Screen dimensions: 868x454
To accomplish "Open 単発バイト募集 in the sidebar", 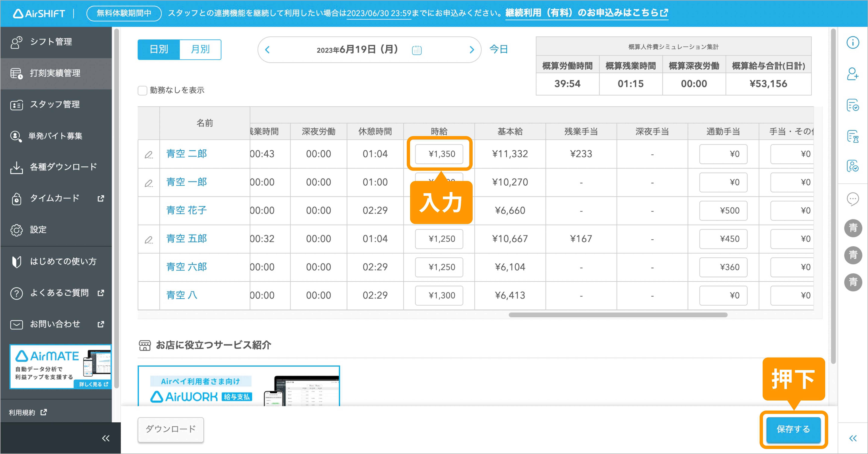I will 56,136.
